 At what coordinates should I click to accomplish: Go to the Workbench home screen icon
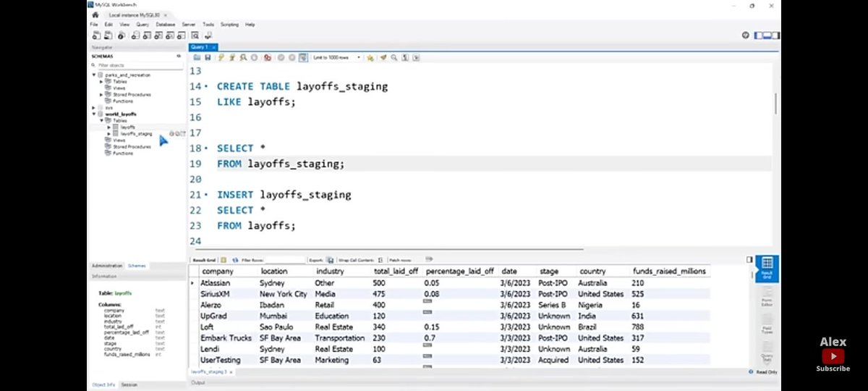click(x=95, y=14)
